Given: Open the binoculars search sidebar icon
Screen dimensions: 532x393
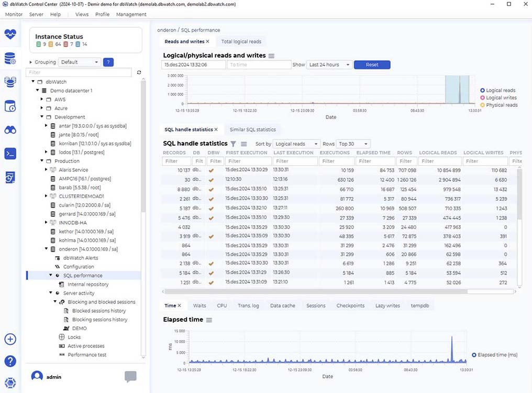Looking at the screenshot, I should pyautogui.click(x=10, y=130).
